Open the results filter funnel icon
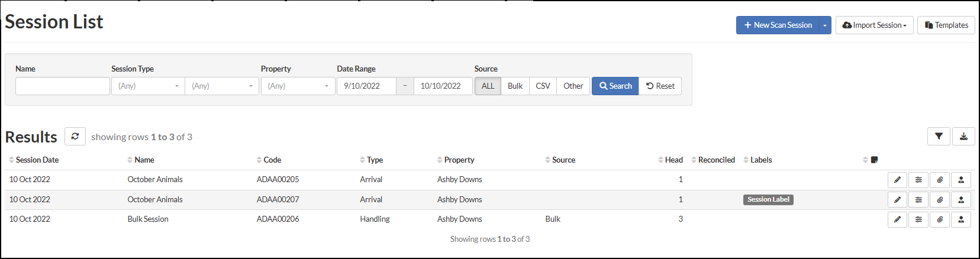This screenshot has height=259, width=980. [x=939, y=137]
